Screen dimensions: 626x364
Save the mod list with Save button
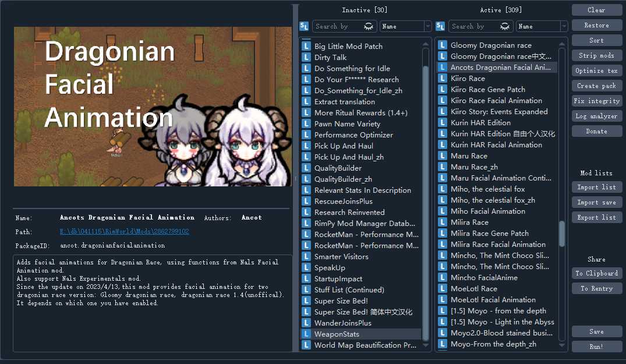(x=596, y=331)
